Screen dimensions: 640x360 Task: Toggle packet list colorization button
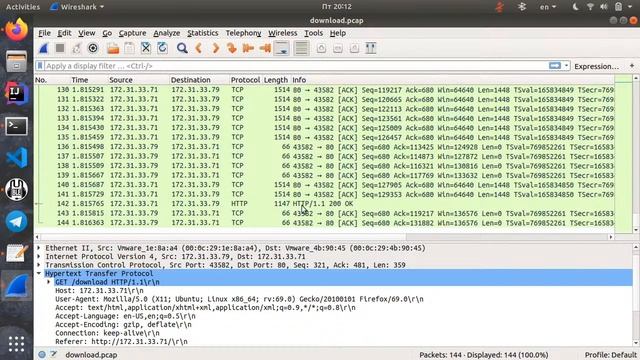pos(301,48)
